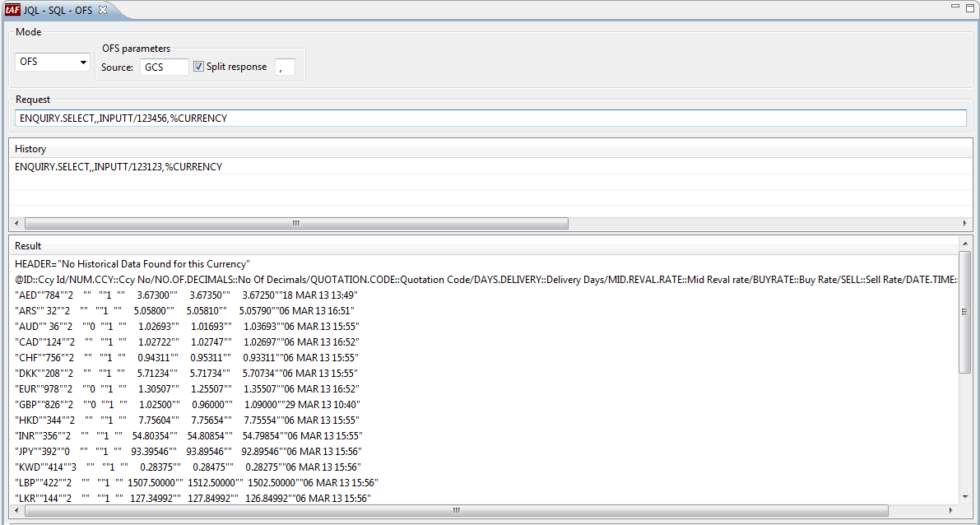Viewport: 980px width, 525px height.
Task: Click the Result vertical scrollbar thumb
Action: 965,313
